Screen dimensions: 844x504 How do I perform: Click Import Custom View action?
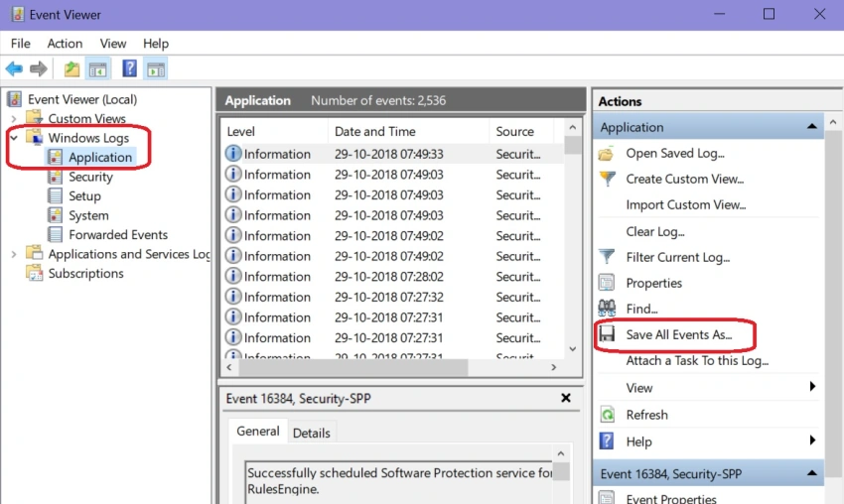pos(686,205)
